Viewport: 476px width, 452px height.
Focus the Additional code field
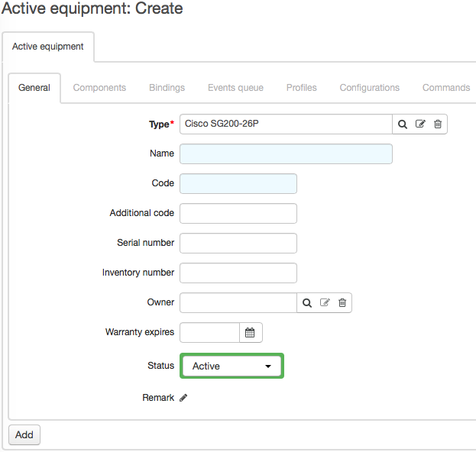[x=238, y=213]
